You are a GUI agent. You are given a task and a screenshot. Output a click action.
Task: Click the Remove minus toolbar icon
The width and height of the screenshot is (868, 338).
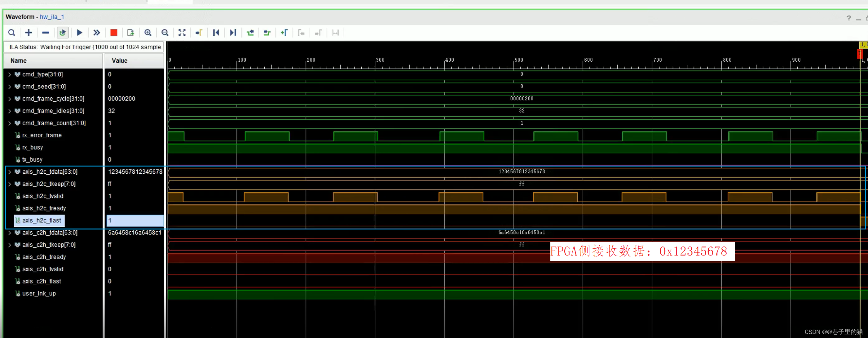click(x=46, y=33)
